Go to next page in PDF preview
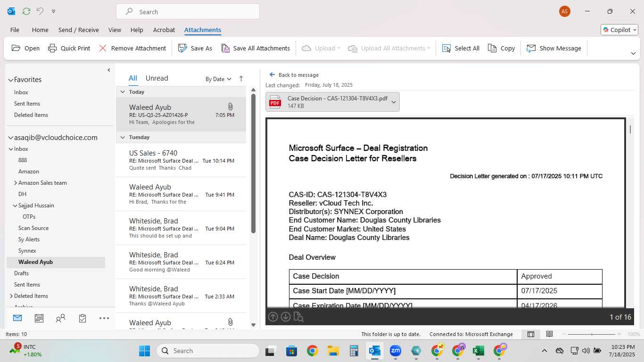644x362 pixels. click(286, 317)
